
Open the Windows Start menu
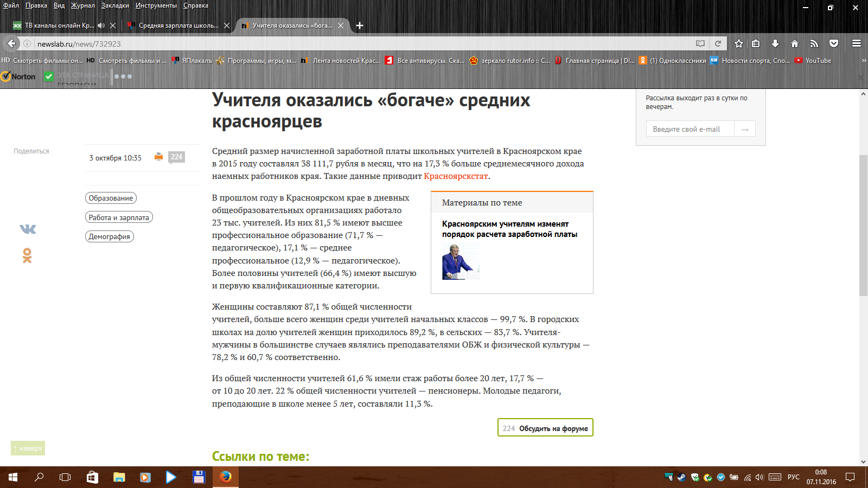pyautogui.click(x=13, y=477)
